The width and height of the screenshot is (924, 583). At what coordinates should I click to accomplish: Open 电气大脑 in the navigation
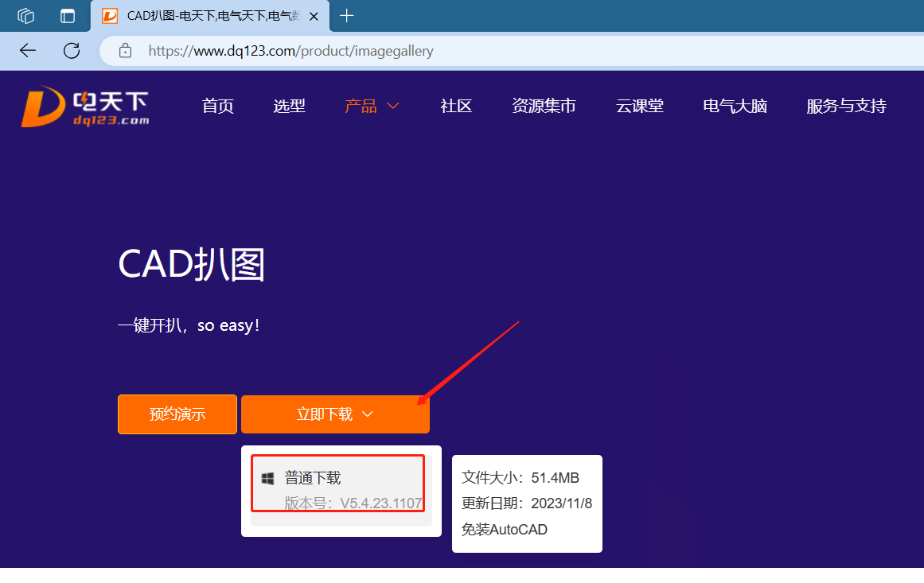(x=735, y=106)
